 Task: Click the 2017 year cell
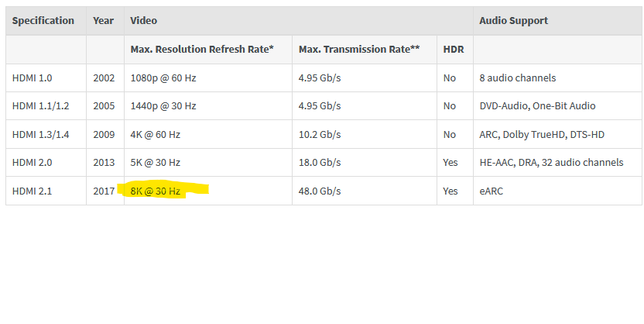point(103,191)
